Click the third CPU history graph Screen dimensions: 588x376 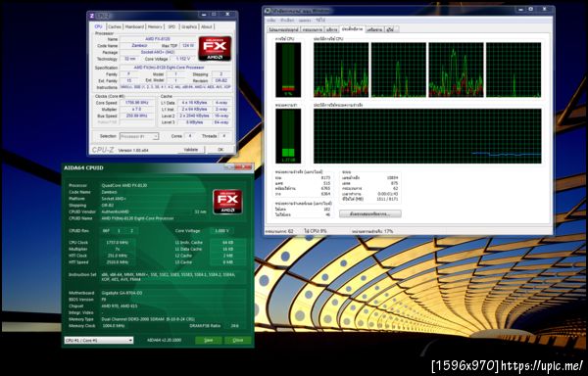point(456,70)
